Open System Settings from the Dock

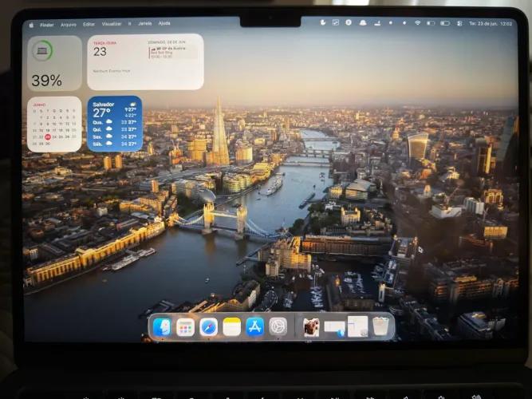click(278, 326)
